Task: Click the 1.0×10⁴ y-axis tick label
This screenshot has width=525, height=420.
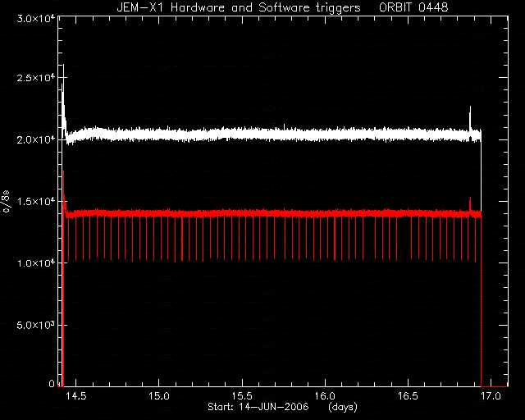Action: click(36, 263)
